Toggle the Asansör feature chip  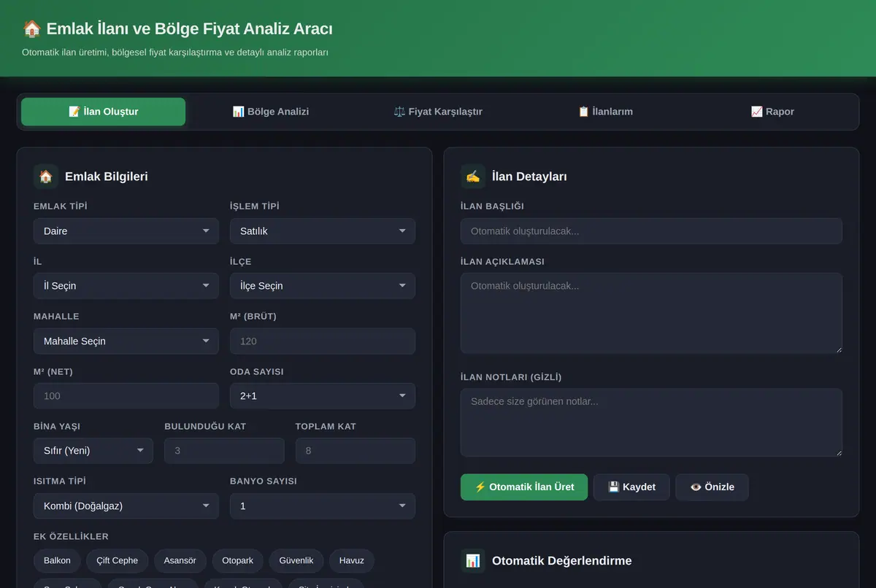[180, 561]
